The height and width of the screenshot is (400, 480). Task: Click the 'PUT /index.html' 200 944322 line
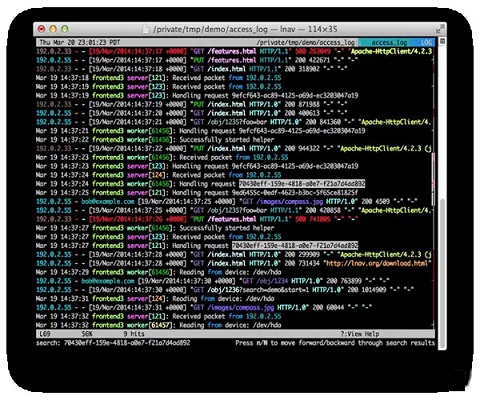pyautogui.click(x=234, y=148)
